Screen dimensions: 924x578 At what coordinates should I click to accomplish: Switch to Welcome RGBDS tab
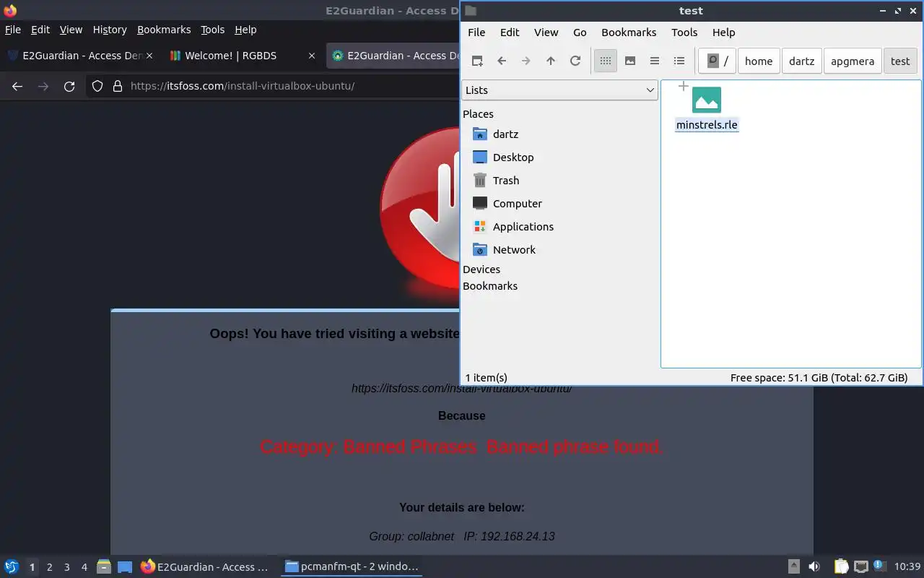click(x=242, y=56)
